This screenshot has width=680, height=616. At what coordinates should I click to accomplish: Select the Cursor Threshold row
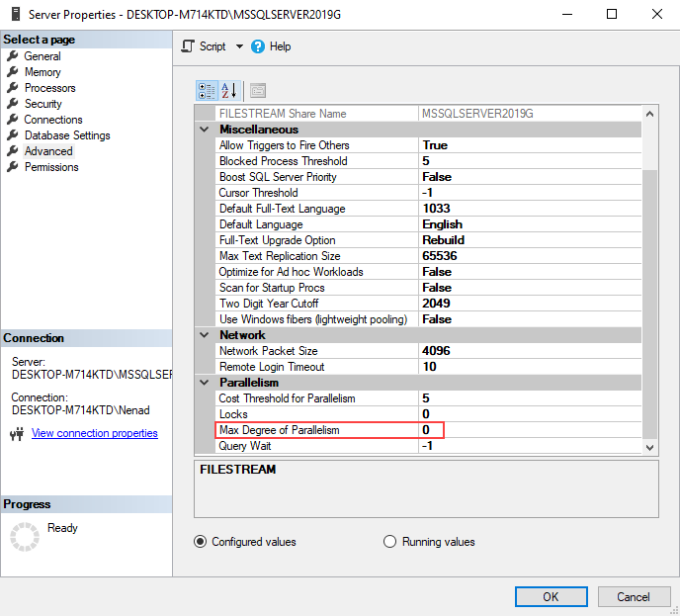pyautogui.click(x=428, y=193)
